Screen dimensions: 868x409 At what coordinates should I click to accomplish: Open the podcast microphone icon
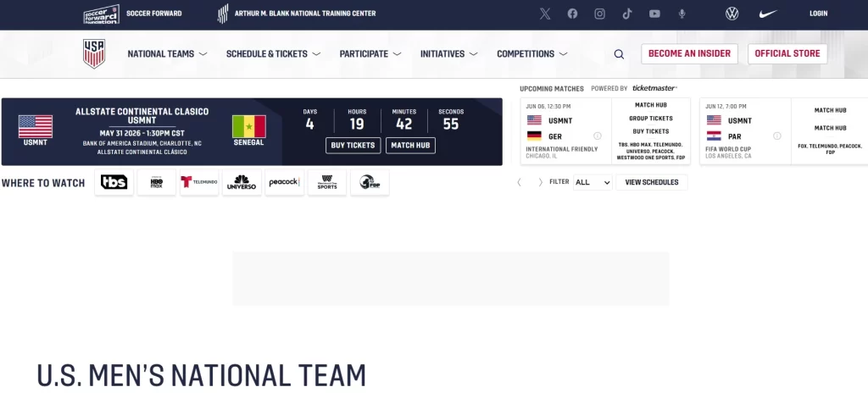(x=682, y=14)
